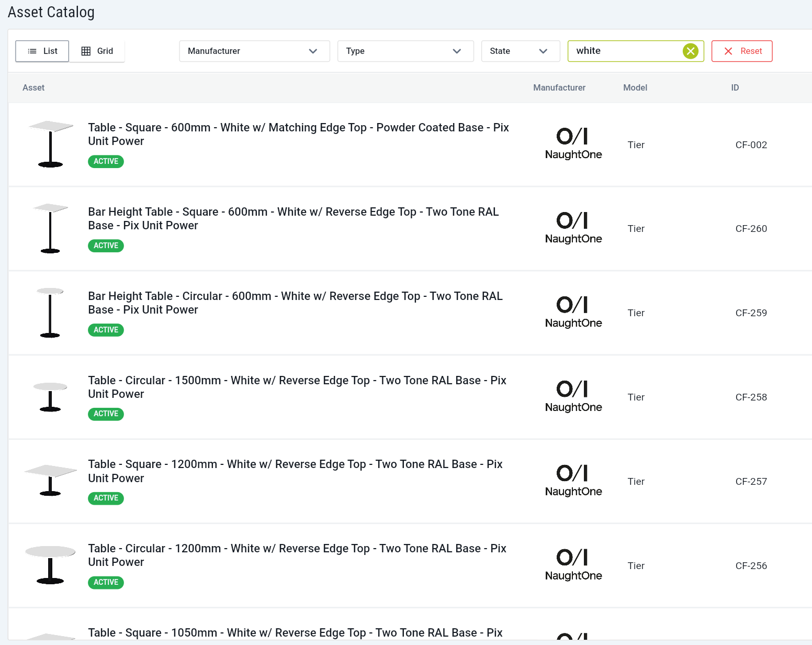Image resolution: width=812 pixels, height=645 pixels.
Task: Select the Asset Catalog heading
Action: click(x=51, y=12)
